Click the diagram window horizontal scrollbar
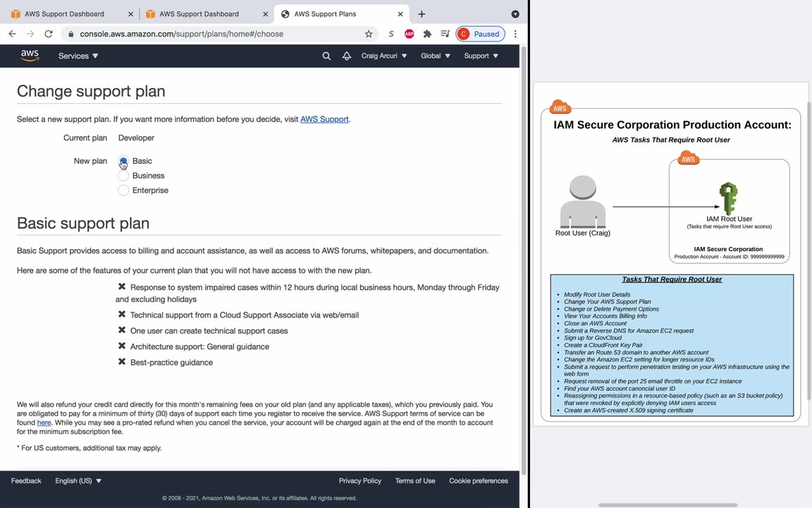This screenshot has height=508, width=812. pyautogui.click(x=668, y=505)
